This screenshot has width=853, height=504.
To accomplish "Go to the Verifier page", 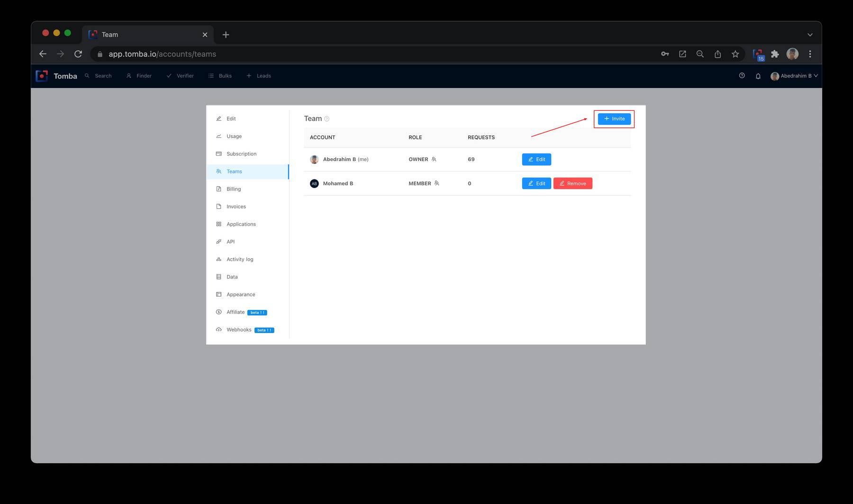I will (x=180, y=76).
